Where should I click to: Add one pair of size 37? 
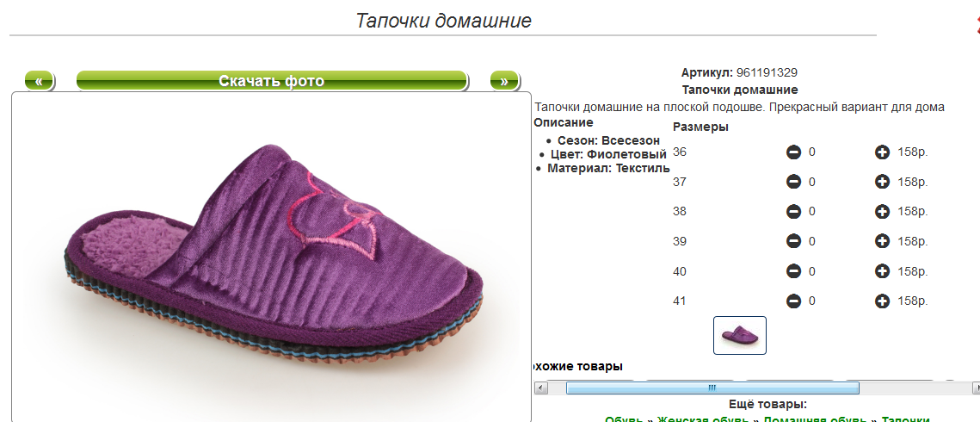coord(882,182)
